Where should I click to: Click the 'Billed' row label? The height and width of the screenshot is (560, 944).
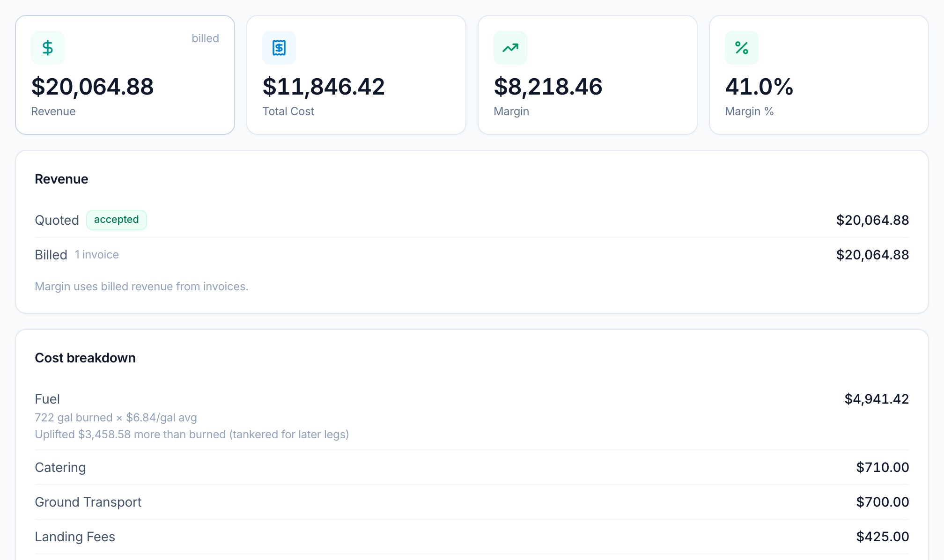pos(51,255)
